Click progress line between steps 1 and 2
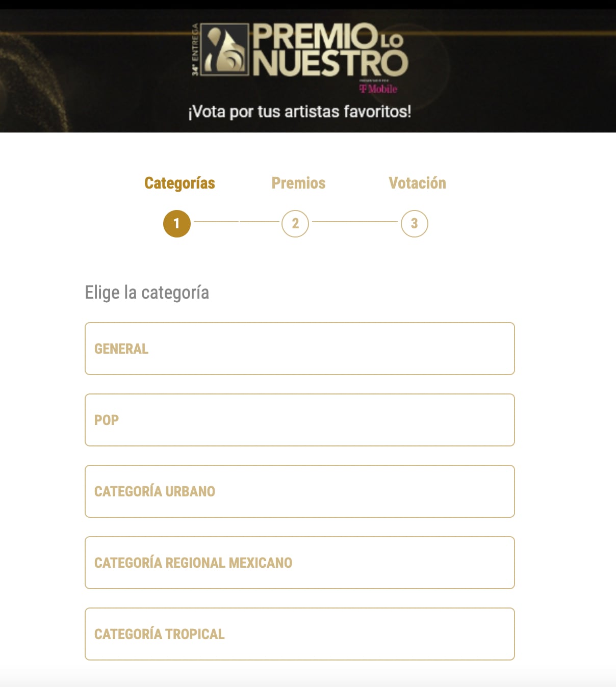616x687 pixels. 236,222
